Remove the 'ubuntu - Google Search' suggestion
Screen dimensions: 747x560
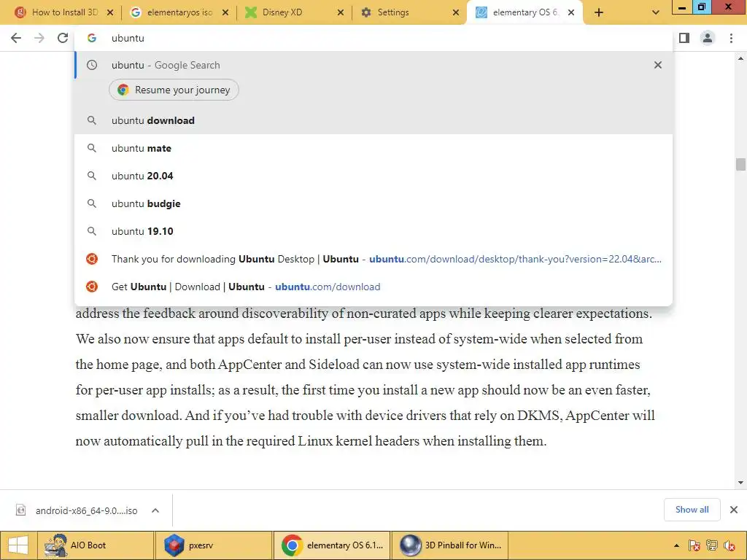[x=658, y=65]
